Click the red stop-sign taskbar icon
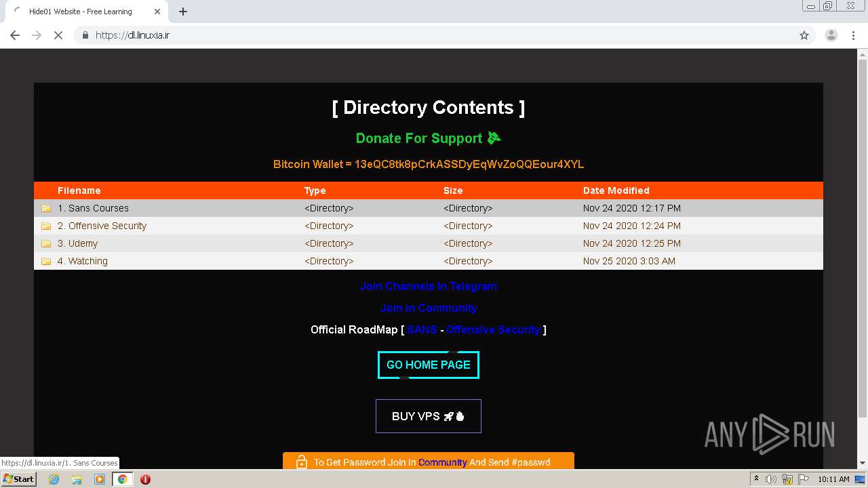Viewport: 868px width, 488px height. coord(145,479)
